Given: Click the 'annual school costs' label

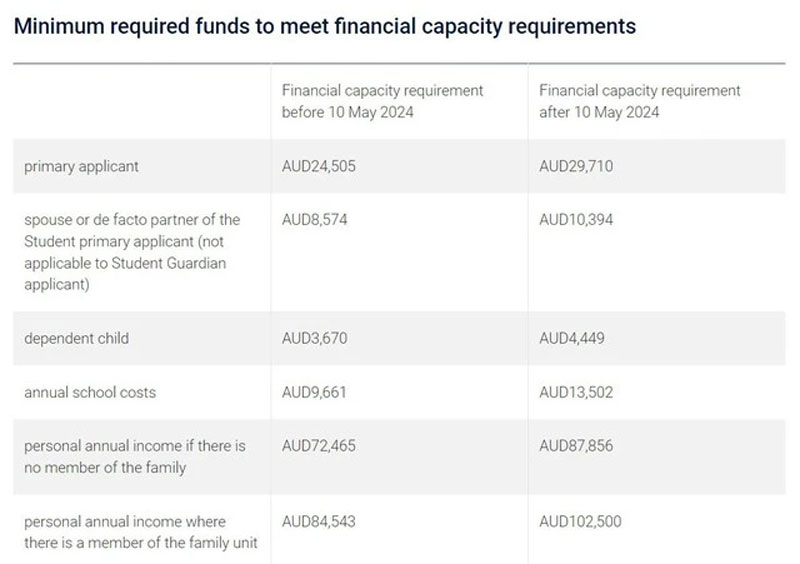Looking at the screenshot, I should pyautogui.click(x=90, y=392).
